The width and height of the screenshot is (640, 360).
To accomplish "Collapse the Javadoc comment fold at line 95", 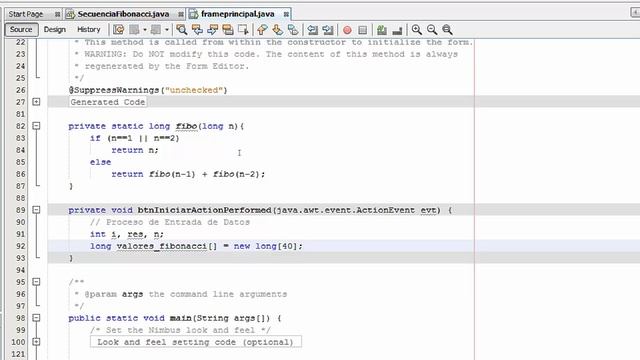I will (36, 282).
